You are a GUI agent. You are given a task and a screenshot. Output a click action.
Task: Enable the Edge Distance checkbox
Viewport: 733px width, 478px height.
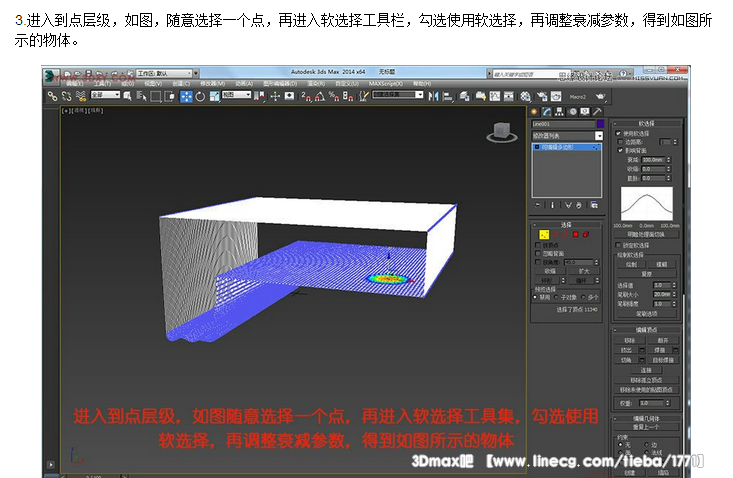pos(621,142)
